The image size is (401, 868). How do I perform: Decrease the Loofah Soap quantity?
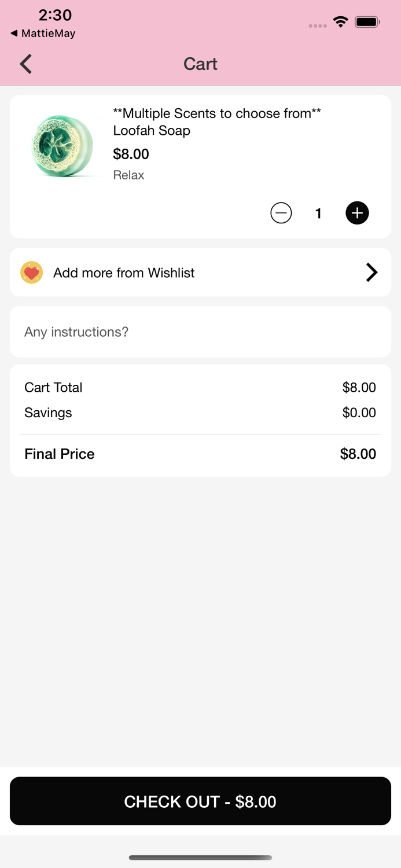click(x=281, y=213)
